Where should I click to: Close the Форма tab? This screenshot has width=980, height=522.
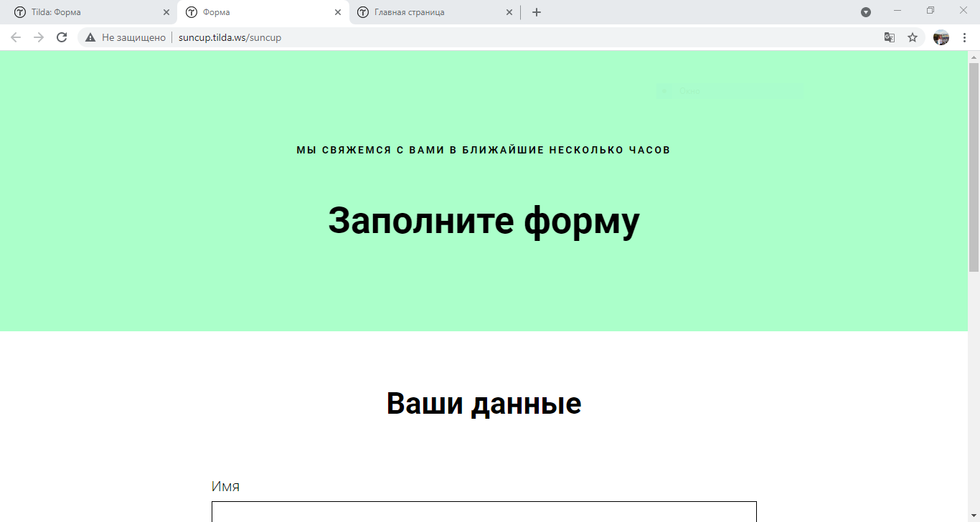tap(338, 12)
